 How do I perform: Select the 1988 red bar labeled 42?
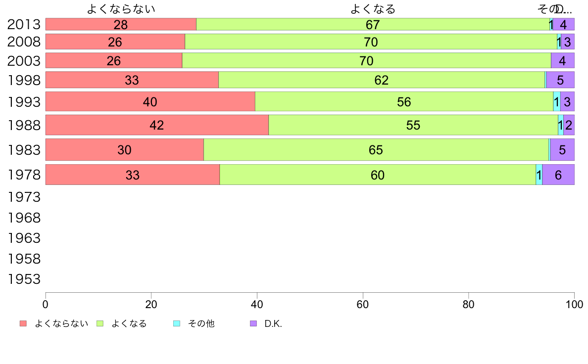point(157,125)
